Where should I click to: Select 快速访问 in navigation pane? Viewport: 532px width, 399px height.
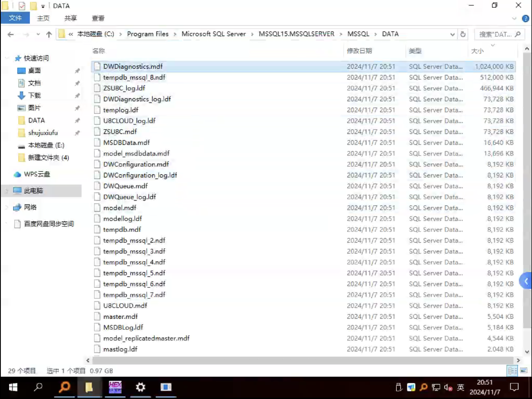[x=36, y=58]
